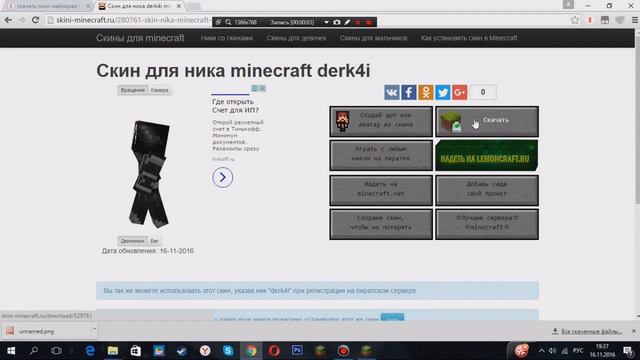Image resolution: width=640 pixels, height=360 pixels.
Task: Click the Скачать download button
Action: (487, 122)
